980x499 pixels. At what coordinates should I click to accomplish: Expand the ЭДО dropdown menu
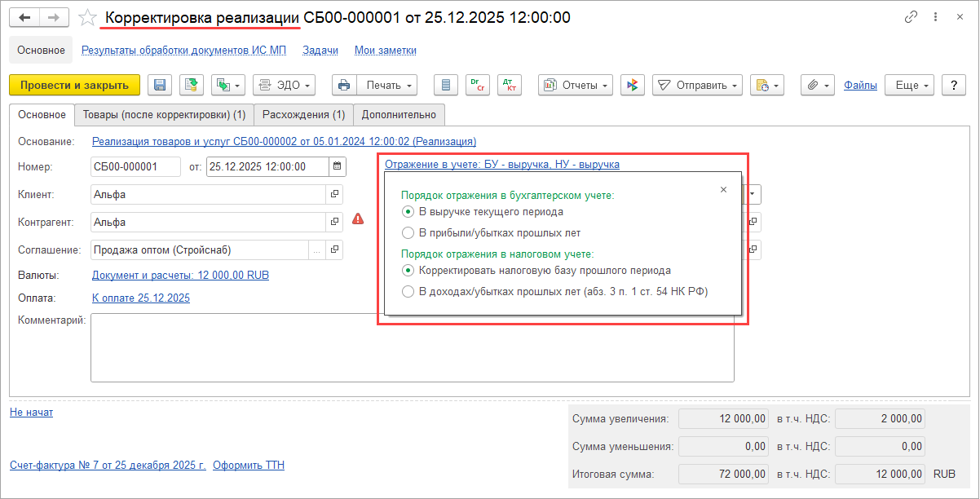click(x=284, y=85)
